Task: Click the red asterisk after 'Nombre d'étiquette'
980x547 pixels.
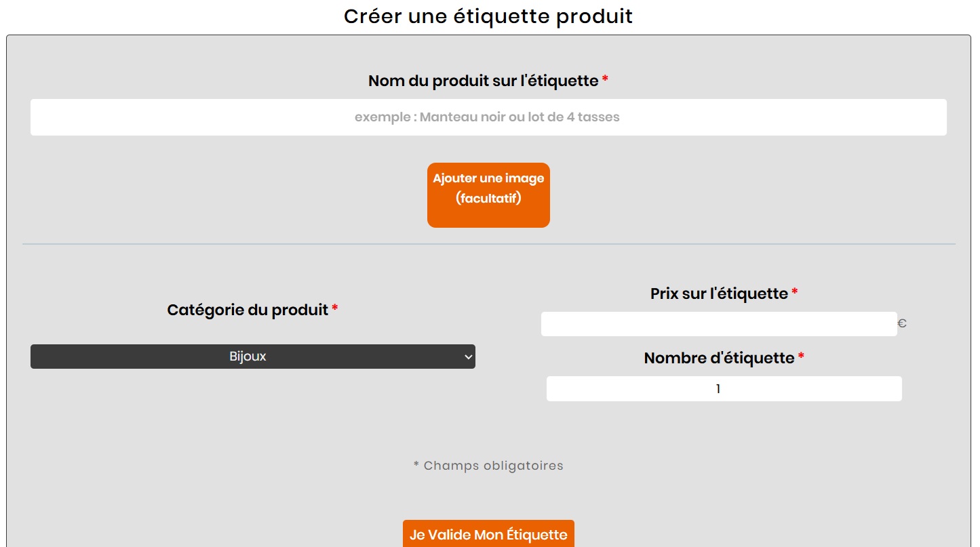Action: pos(801,357)
